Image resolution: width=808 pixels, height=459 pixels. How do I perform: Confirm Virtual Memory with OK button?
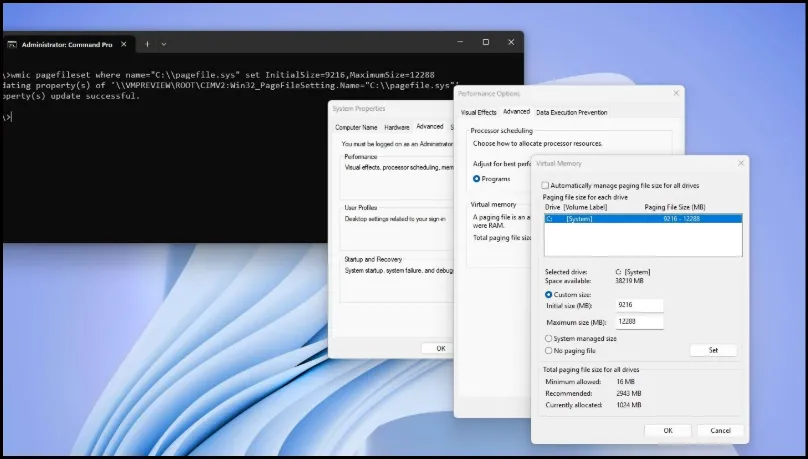pyautogui.click(x=668, y=431)
